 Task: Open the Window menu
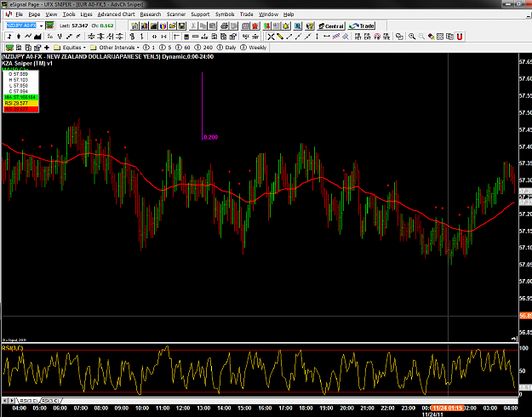[268, 14]
